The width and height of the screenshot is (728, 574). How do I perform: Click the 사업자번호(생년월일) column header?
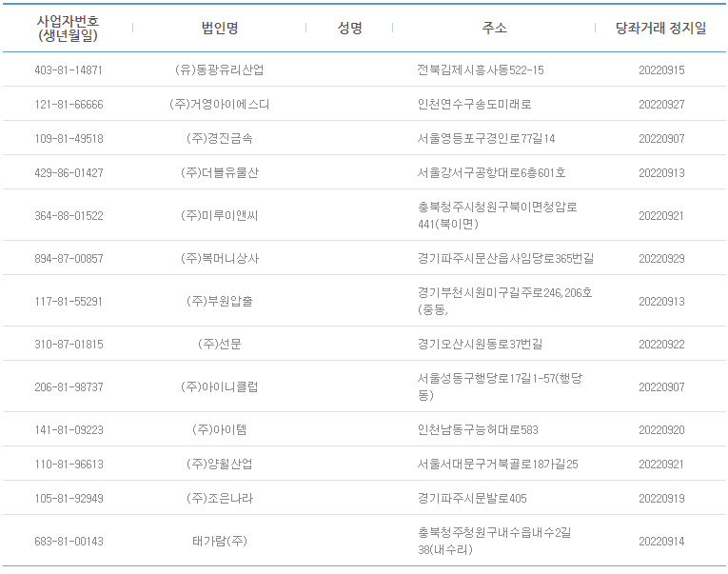point(68,28)
